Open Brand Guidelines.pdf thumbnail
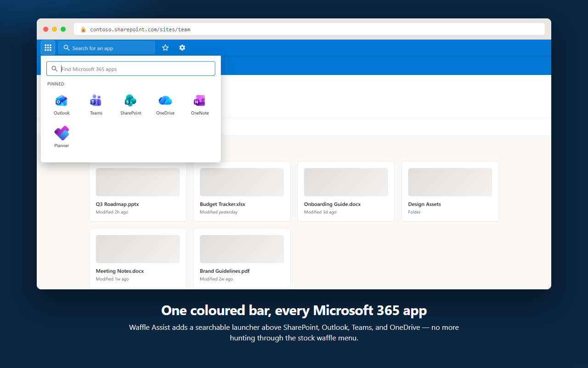 pyautogui.click(x=242, y=249)
